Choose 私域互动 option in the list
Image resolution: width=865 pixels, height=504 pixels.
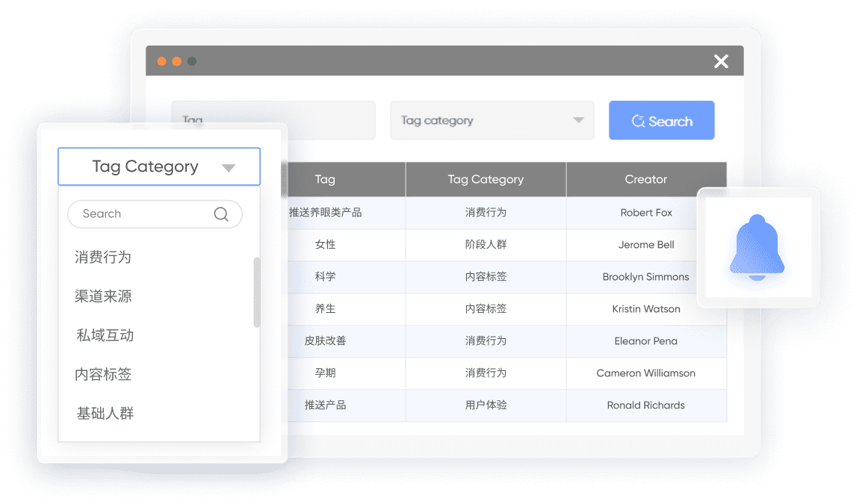pyautogui.click(x=105, y=335)
